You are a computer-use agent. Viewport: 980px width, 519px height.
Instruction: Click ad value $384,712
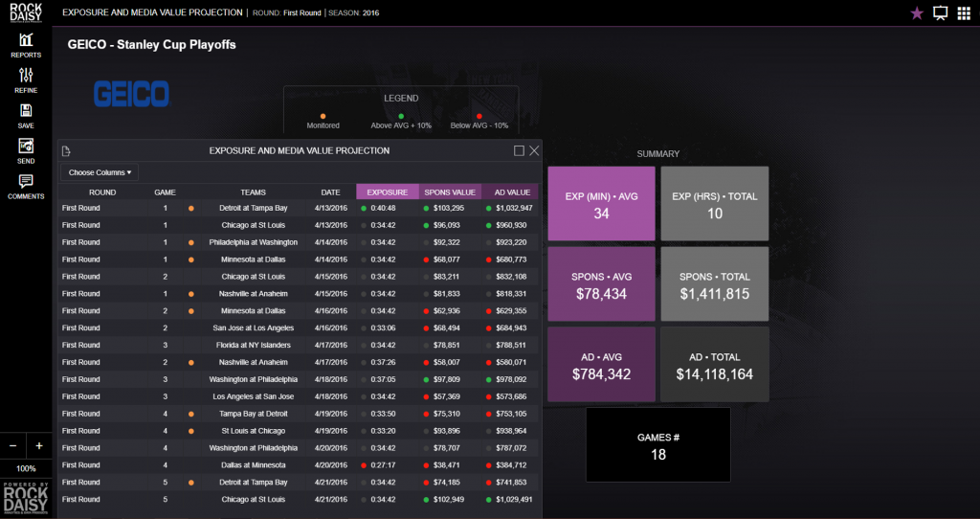511,465
